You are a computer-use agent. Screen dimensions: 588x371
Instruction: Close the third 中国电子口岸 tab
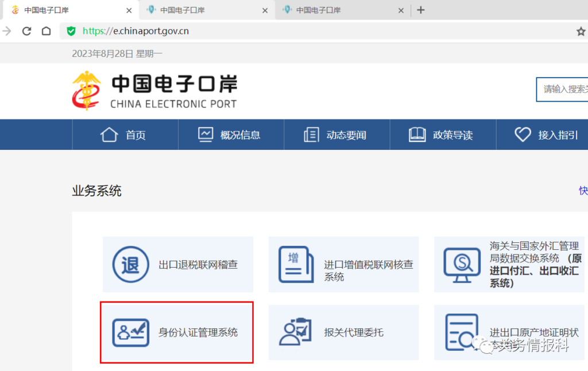tap(401, 10)
